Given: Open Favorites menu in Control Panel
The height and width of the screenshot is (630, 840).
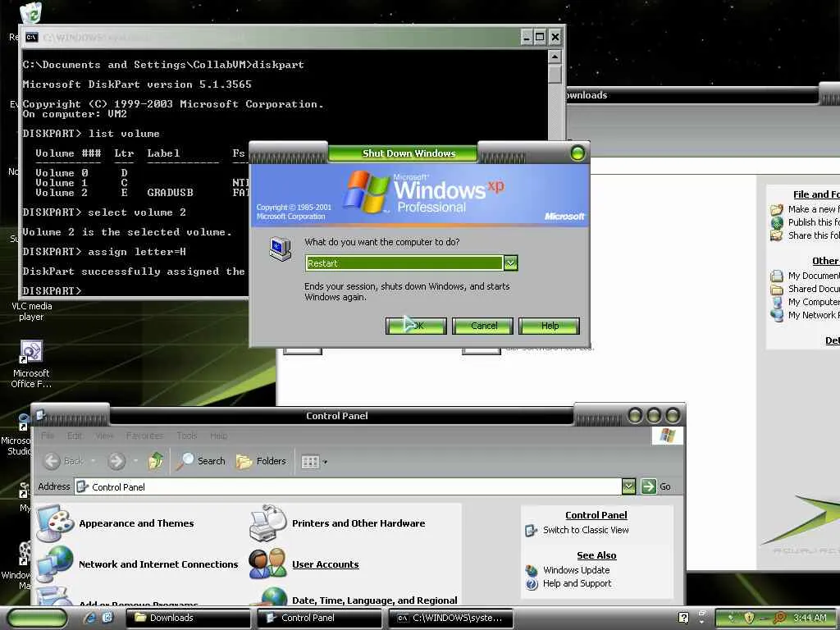Looking at the screenshot, I should (x=144, y=436).
